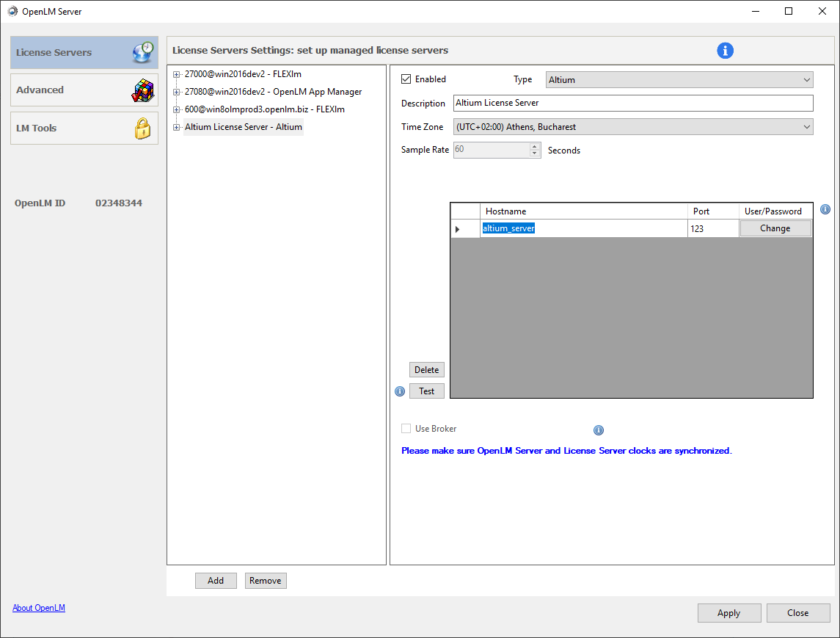Click the info icon beside the Test button

(x=400, y=391)
